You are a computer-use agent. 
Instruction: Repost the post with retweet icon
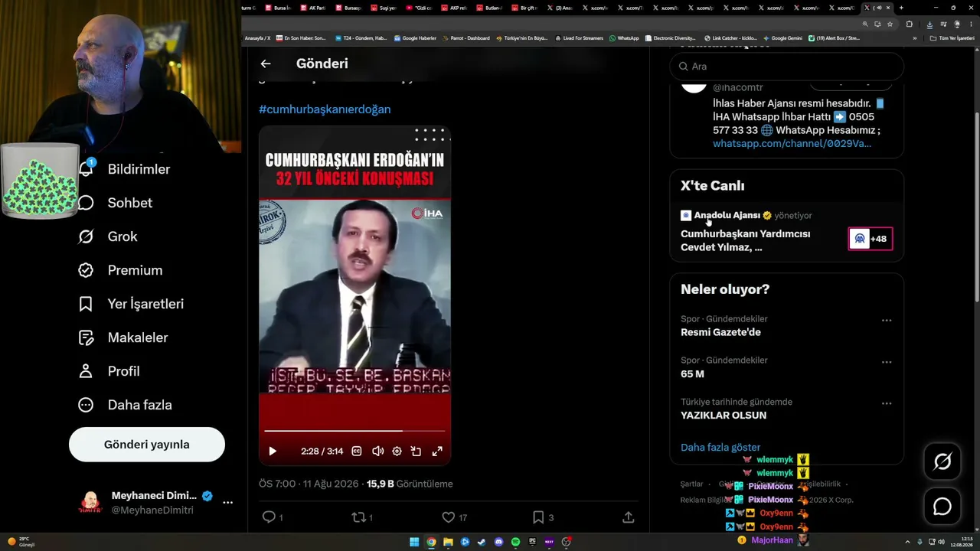(x=358, y=517)
